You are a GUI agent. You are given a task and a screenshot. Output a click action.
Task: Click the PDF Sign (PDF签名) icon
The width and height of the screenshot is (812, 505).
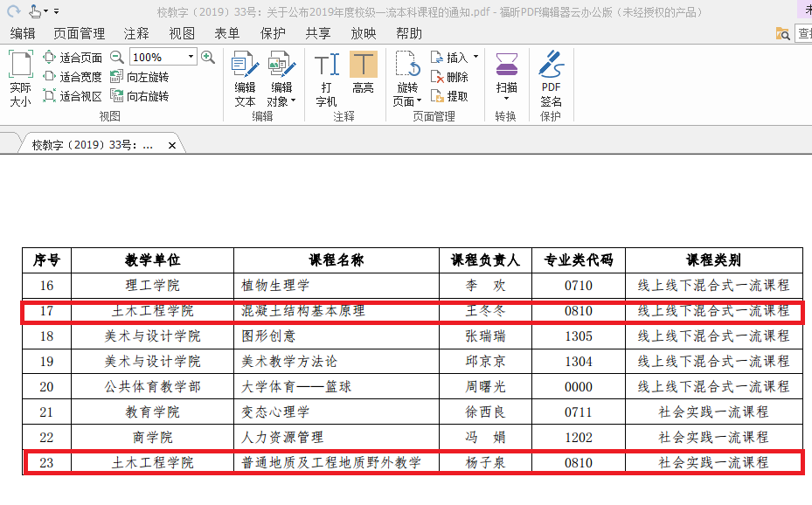(551, 79)
